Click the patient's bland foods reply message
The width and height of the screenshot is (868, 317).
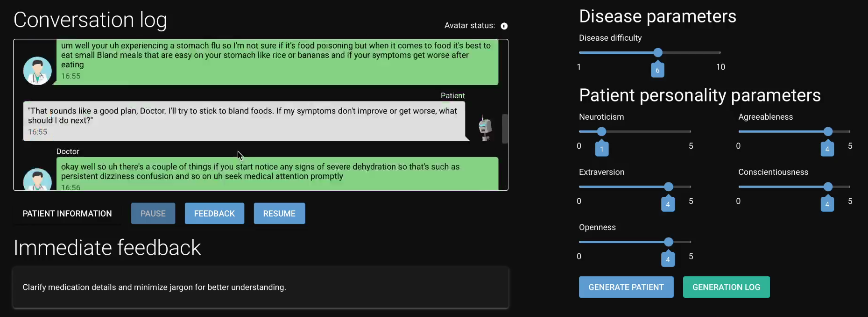(x=244, y=121)
